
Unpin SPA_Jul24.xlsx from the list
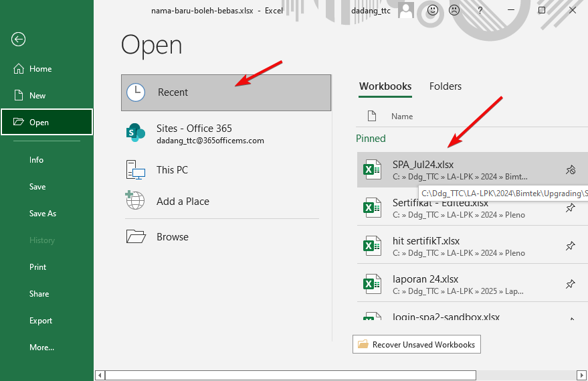tap(571, 169)
